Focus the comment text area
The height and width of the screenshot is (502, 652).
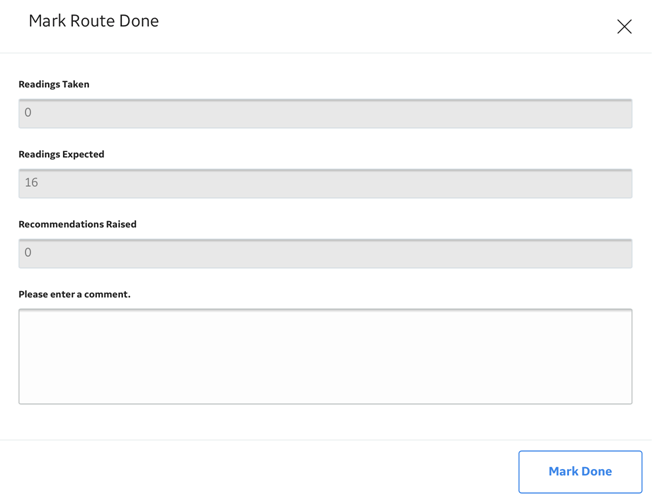(325, 356)
